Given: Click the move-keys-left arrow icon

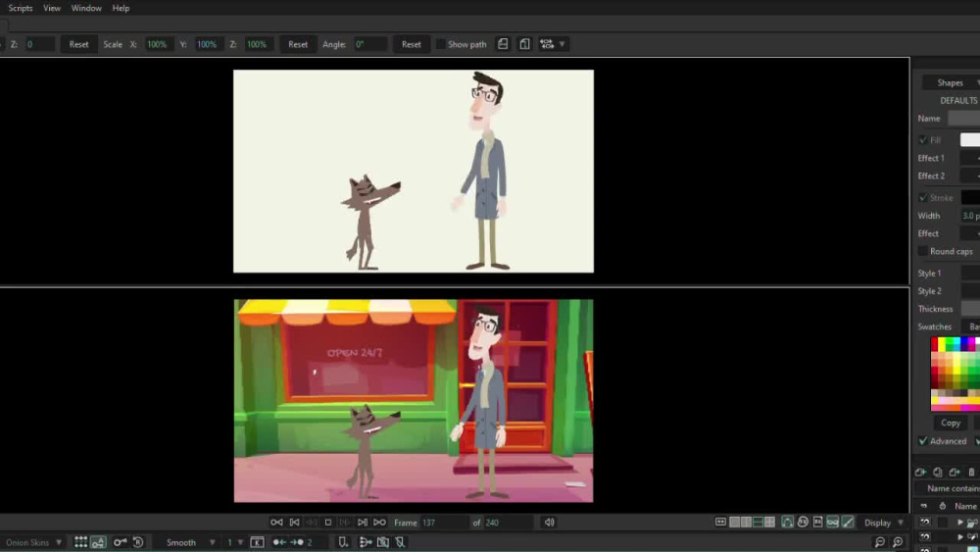Looking at the screenshot, I should [x=279, y=542].
